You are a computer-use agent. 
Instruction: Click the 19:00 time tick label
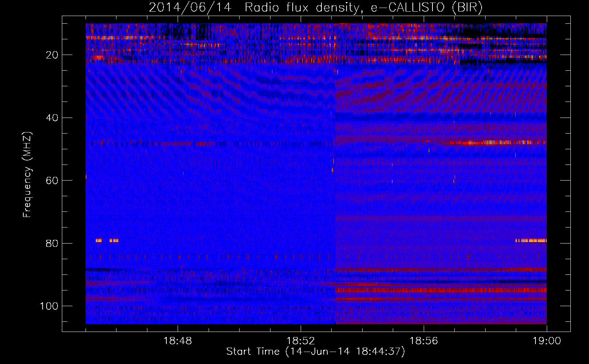click(547, 341)
